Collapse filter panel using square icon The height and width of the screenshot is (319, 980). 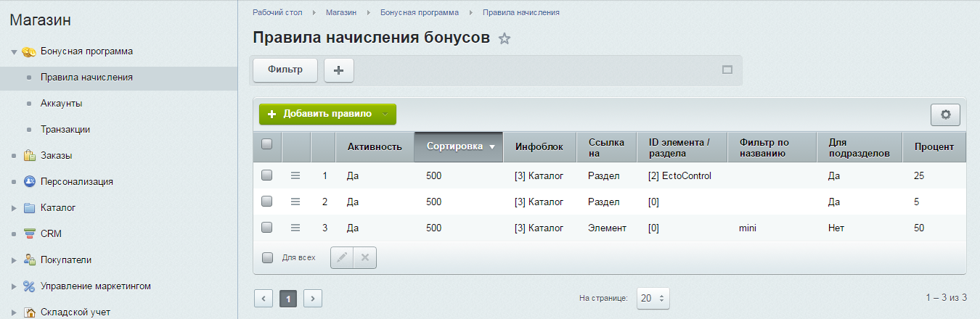727,70
